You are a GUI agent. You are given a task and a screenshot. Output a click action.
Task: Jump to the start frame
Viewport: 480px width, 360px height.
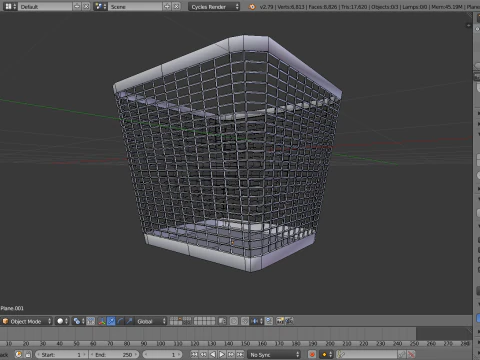coord(194,354)
